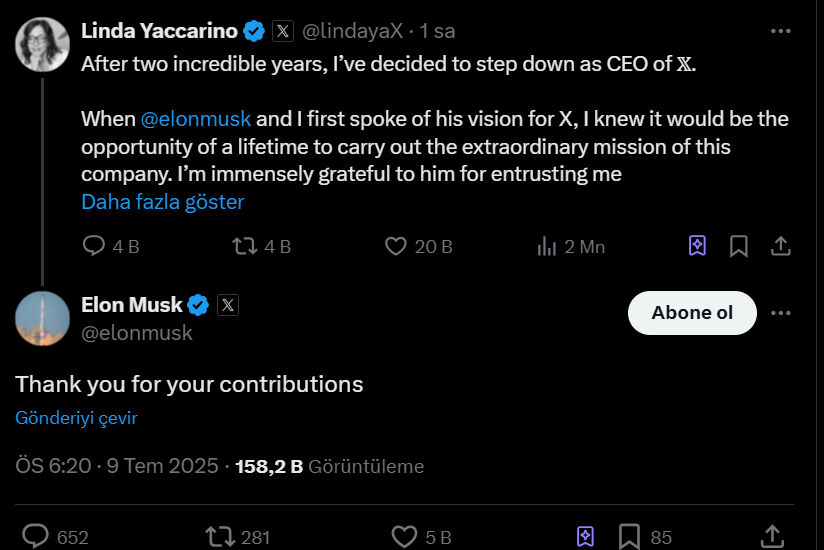Open more options next to Abone ol
This screenshot has height=550, width=824.
(781, 313)
